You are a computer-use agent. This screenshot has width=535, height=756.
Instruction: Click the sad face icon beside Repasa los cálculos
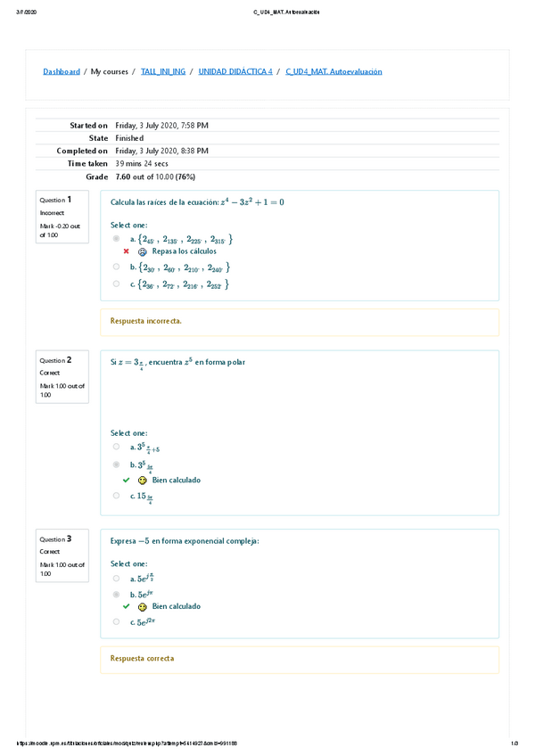point(143,251)
